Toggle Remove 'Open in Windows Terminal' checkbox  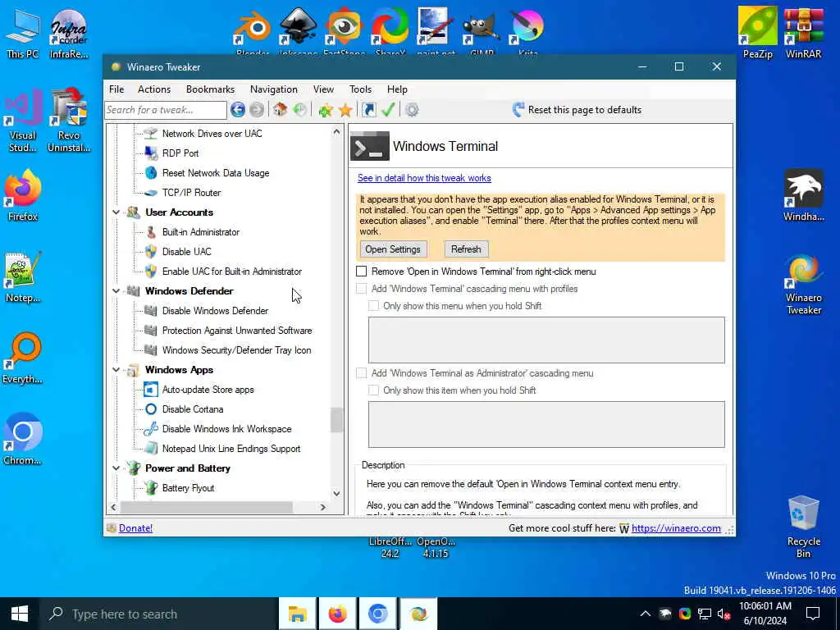point(362,272)
